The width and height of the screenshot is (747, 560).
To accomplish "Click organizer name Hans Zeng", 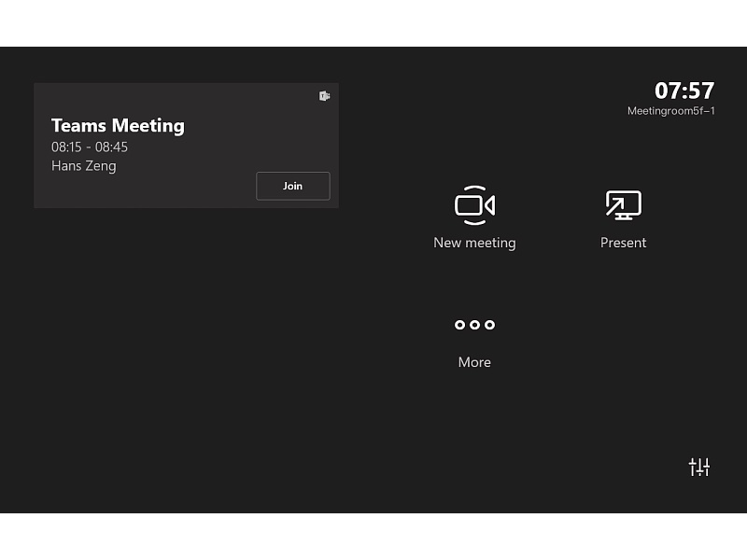I will pyautogui.click(x=84, y=166).
